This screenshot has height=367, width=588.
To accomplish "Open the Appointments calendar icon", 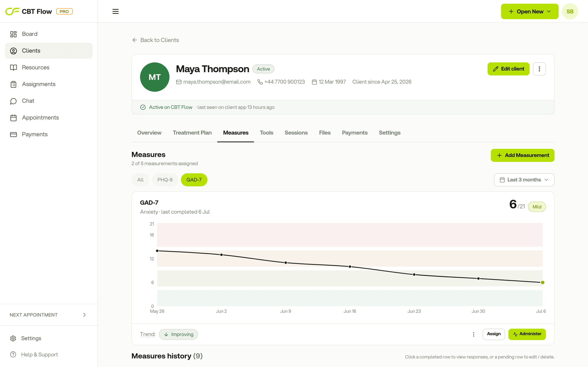I will (x=13, y=118).
